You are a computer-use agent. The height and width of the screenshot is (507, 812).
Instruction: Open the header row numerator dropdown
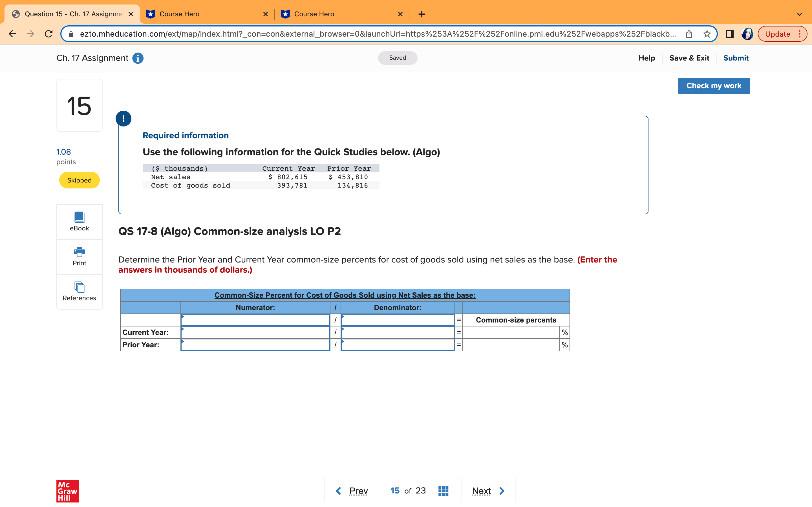255,320
